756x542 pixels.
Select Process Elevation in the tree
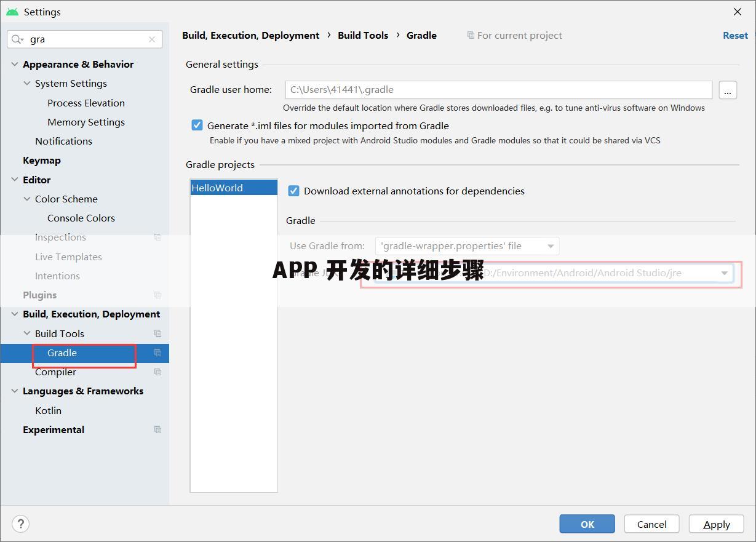(86, 103)
